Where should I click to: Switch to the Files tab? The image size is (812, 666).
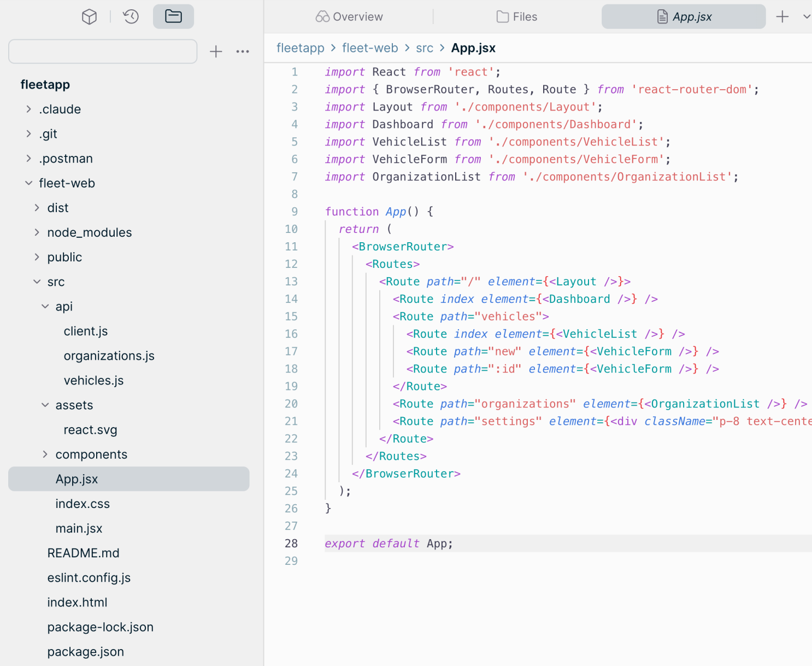[x=516, y=16]
